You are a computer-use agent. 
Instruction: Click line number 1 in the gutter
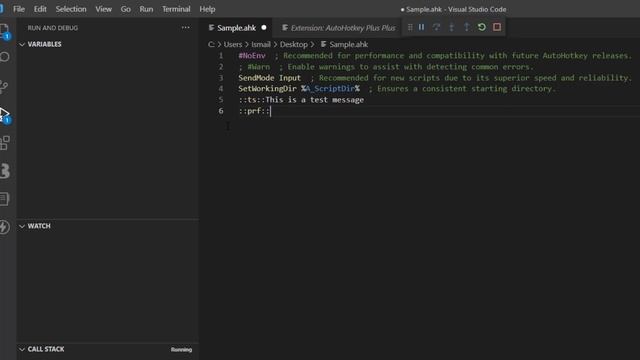[221, 56]
